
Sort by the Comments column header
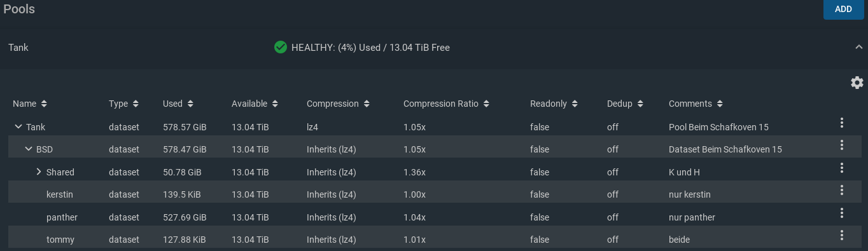(696, 104)
